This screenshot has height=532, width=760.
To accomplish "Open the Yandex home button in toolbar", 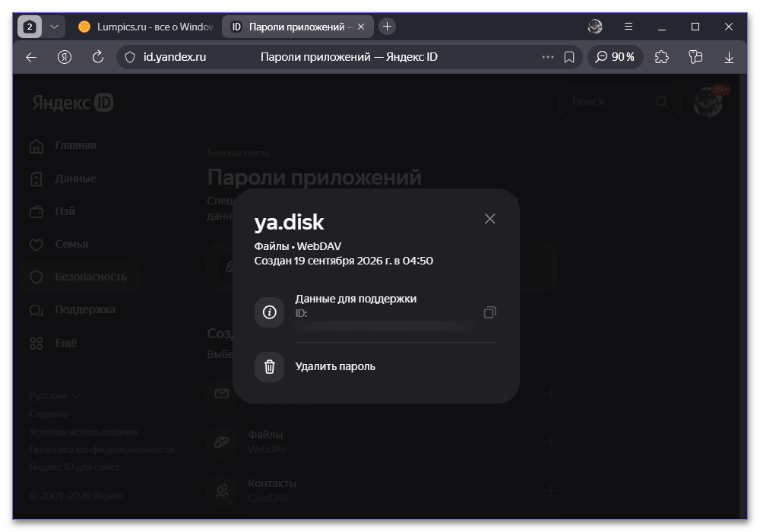I will point(65,57).
